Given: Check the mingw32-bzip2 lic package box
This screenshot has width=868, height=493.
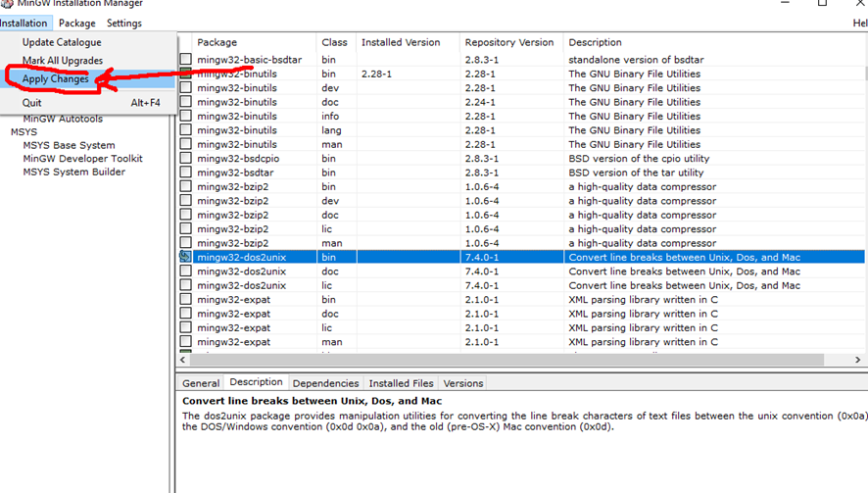Looking at the screenshot, I should click(x=185, y=229).
